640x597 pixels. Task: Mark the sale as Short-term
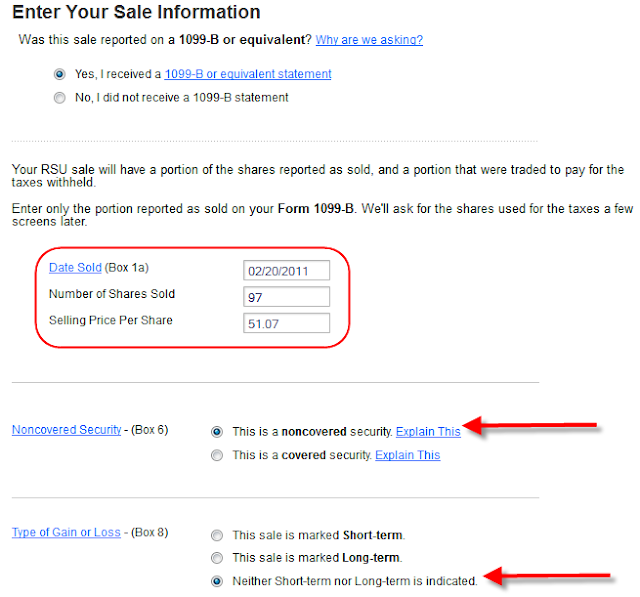click(x=217, y=535)
